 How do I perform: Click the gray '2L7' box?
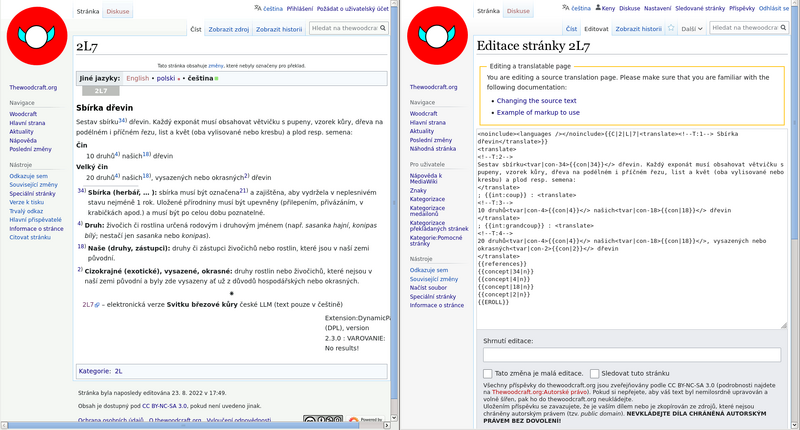101,91
